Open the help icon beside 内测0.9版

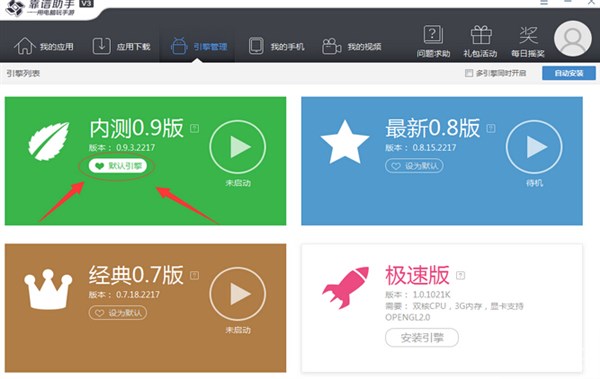point(194,128)
